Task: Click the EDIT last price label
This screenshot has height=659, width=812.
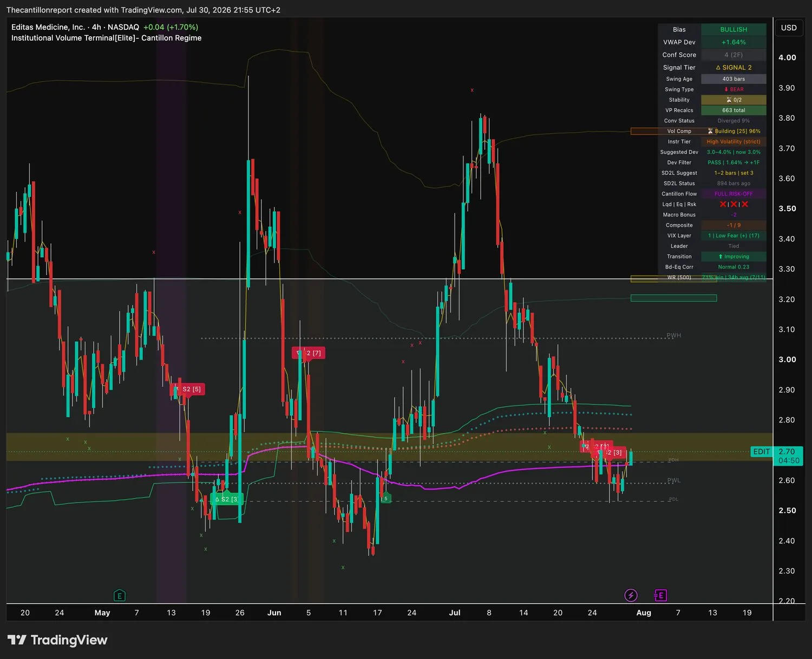Action: point(762,452)
